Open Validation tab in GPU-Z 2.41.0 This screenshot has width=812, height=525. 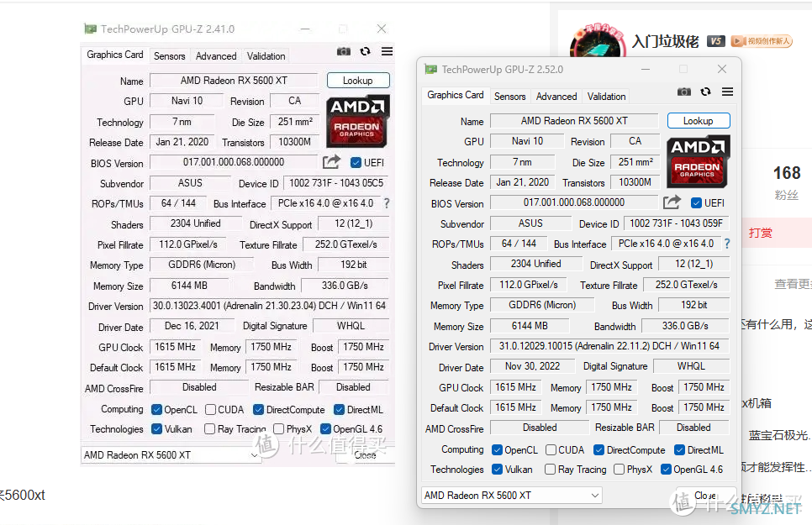click(266, 56)
